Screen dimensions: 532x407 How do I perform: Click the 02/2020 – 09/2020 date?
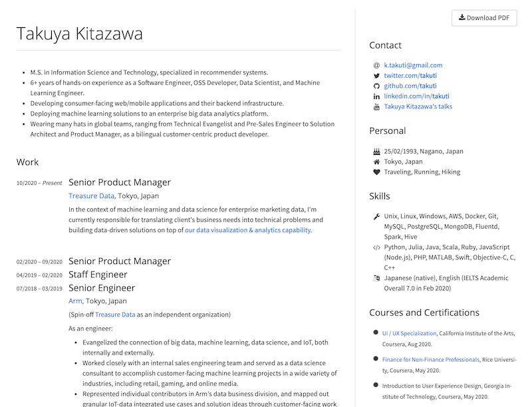pos(39,262)
